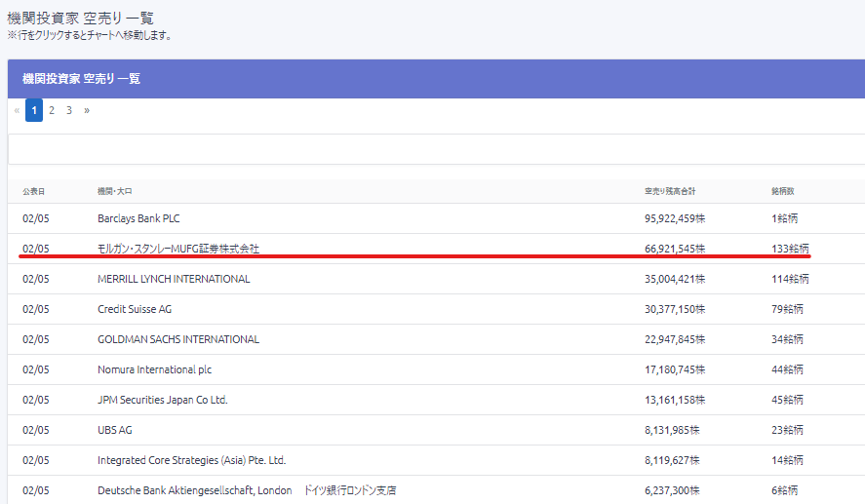This screenshot has height=504, width=865.
Task: Open the モルガン・スタンレーMUFG証券 row
Action: pos(178,249)
